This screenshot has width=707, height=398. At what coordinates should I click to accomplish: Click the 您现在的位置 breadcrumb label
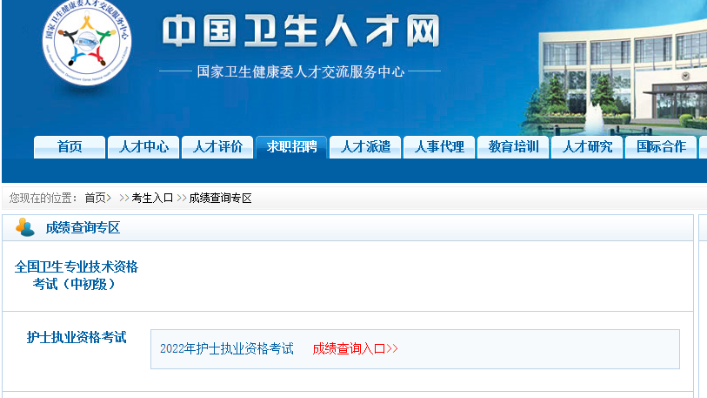(43, 198)
